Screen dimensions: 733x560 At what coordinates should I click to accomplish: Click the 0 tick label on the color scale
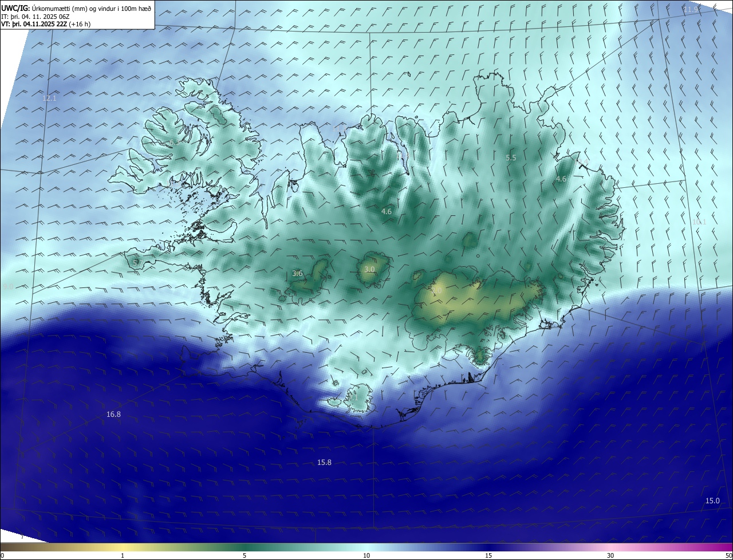click(x=2, y=555)
